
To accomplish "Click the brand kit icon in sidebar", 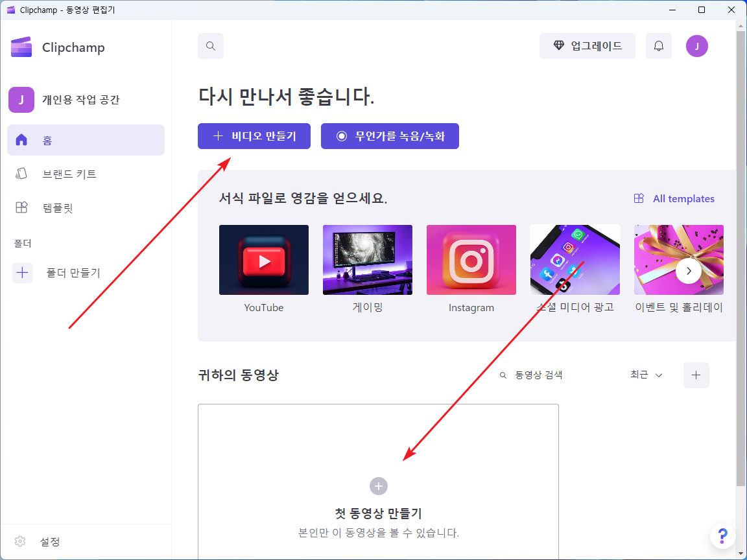I will [21, 174].
